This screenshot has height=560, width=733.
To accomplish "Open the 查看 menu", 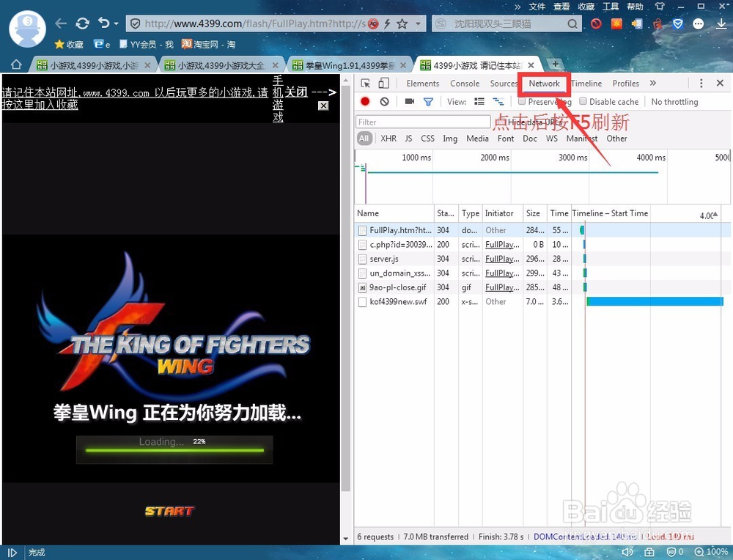I will coord(561,7).
